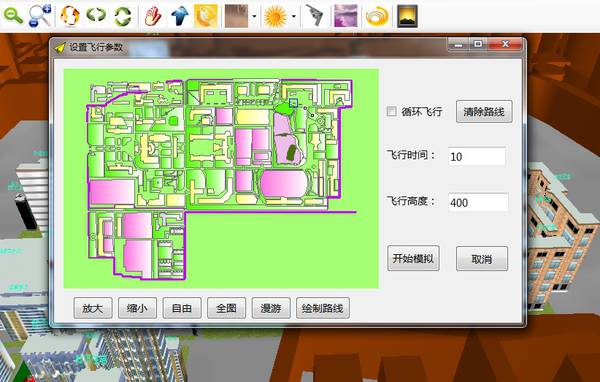Click the green zoom-in magnifier icon

point(13,16)
